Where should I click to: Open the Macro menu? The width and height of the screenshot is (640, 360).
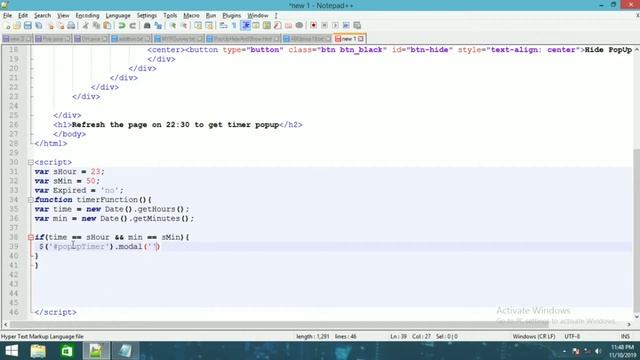click(191, 16)
